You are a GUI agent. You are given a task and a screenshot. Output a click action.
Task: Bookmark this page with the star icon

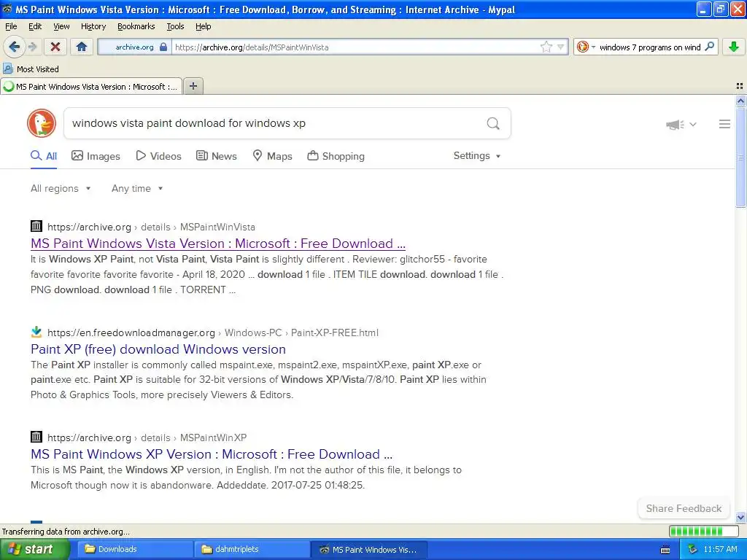tap(546, 47)
